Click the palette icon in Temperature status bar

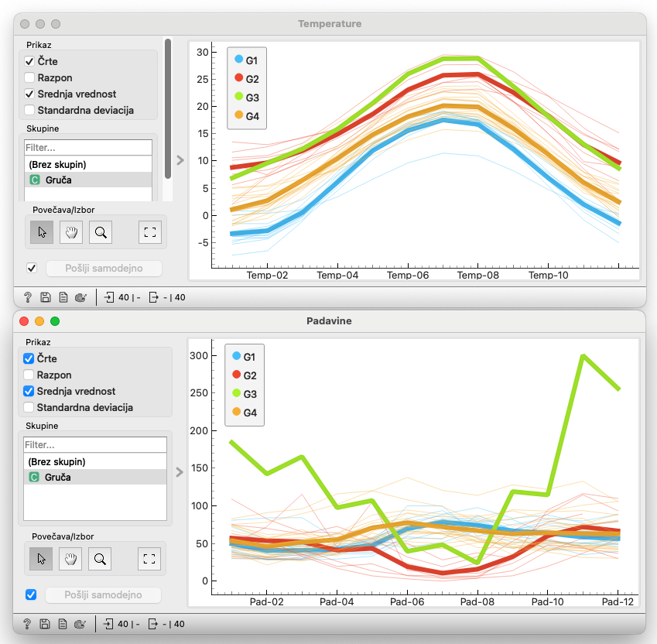pyautogui.click(x=80, y=296)
